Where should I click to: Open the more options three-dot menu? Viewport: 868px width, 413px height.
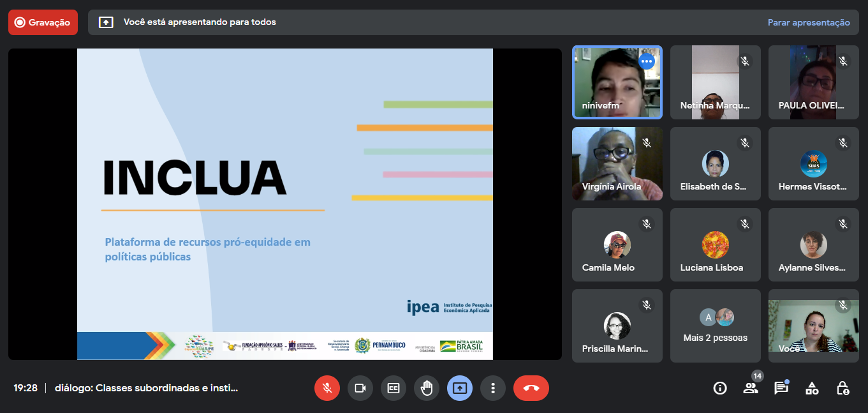[492, 388]
